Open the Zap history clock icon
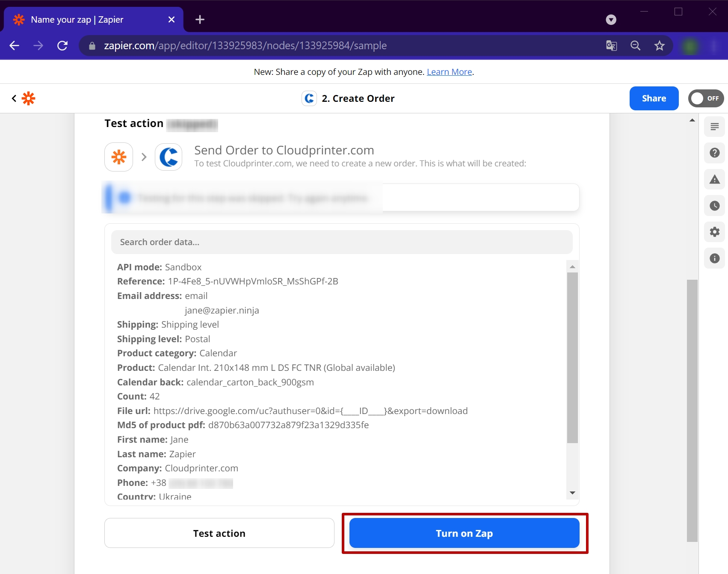Image resolution: width=728 pixels, height=574 pixels. coord(714,206)
